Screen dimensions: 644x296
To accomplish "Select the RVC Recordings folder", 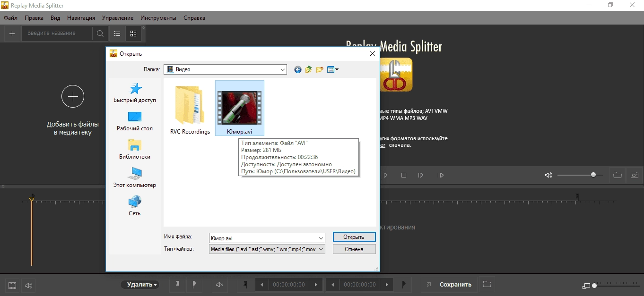I will [190, 110].
